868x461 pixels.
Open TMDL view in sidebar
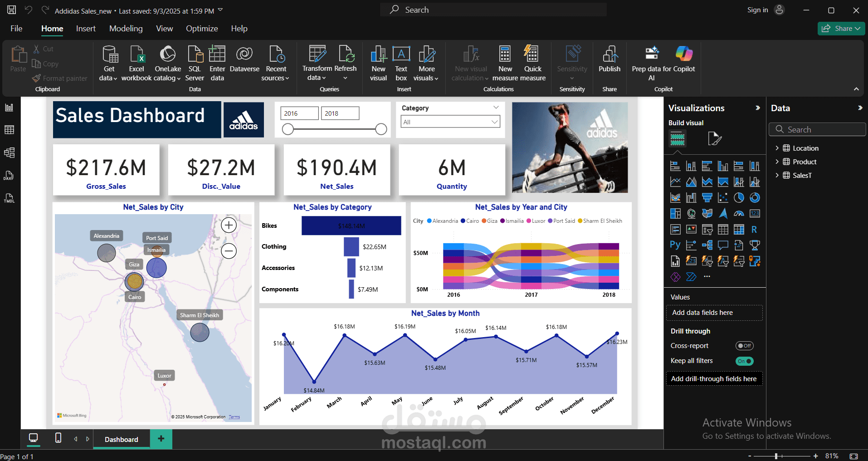point(9,198)
